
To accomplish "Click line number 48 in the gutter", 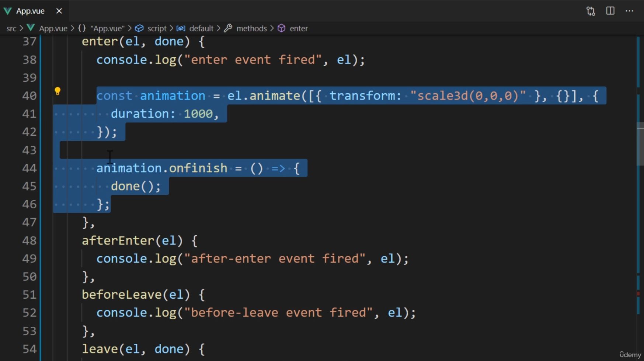I will point(29,241).
